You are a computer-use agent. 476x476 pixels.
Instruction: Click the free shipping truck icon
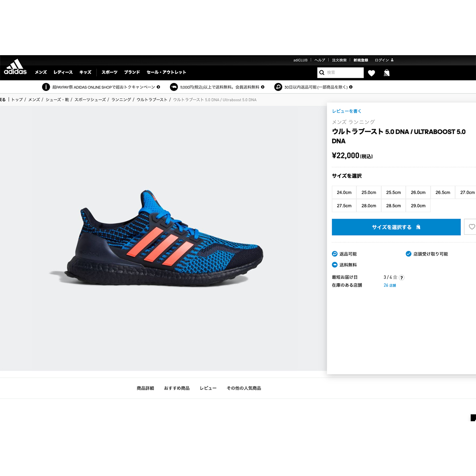(174, 87)
